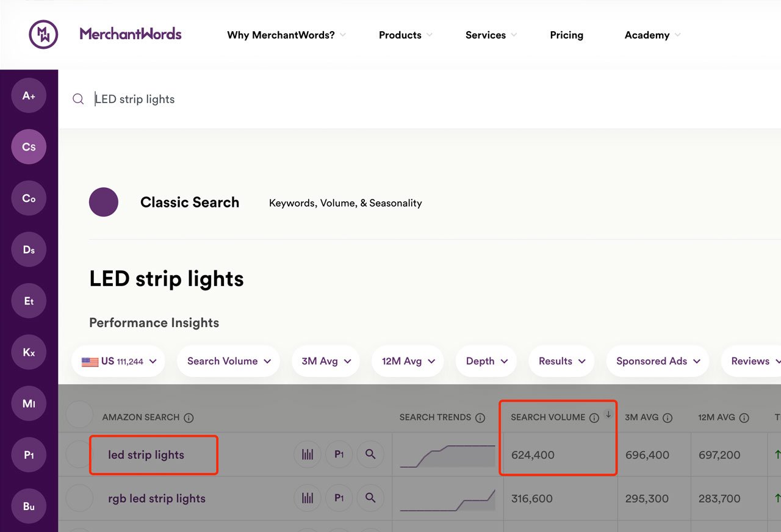Open the Co sidebar tool
The image size is (781, 532).
[x=29, y=198]
